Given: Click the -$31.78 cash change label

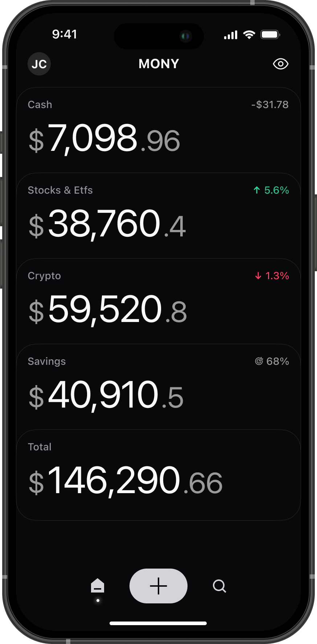Looking at the screenshot, I should [270, 105].
